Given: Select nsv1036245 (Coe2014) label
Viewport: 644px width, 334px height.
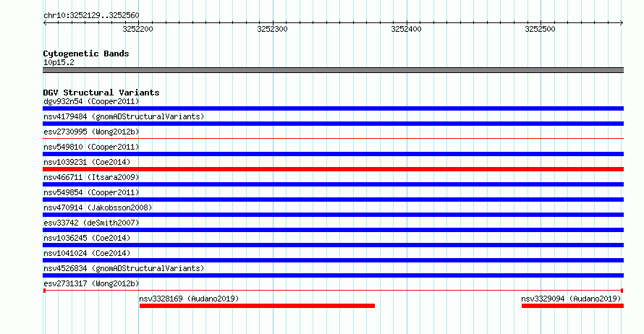Looking at the screenshot, I should [87, 238].
